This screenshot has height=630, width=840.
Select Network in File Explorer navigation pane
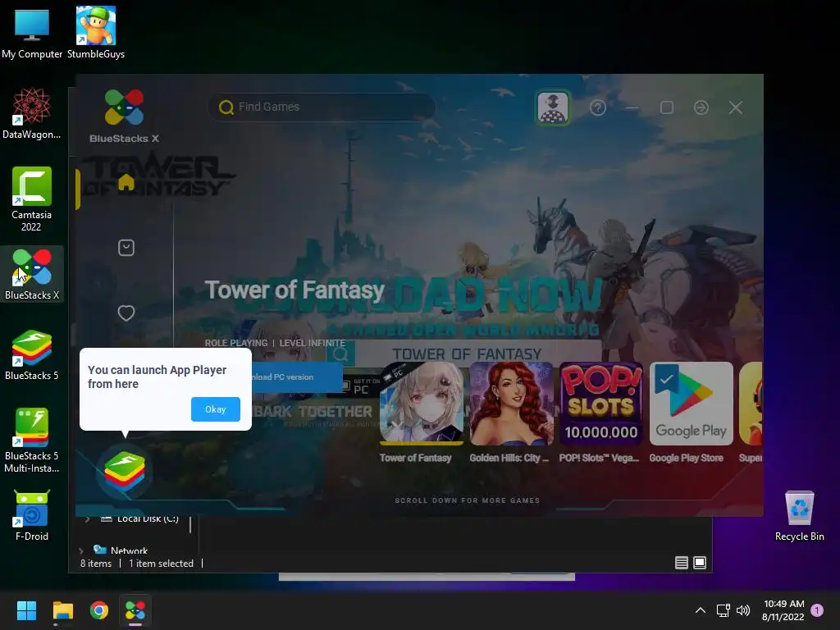[129, 550]
